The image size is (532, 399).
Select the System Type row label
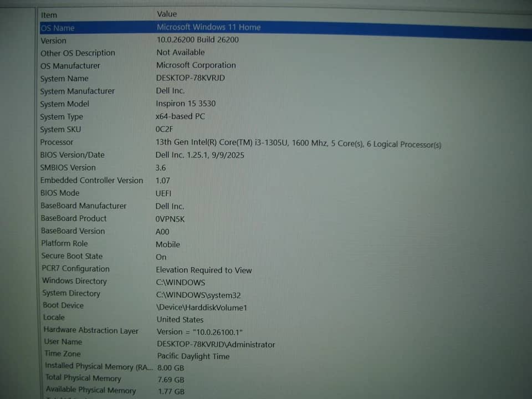[62, 117]
